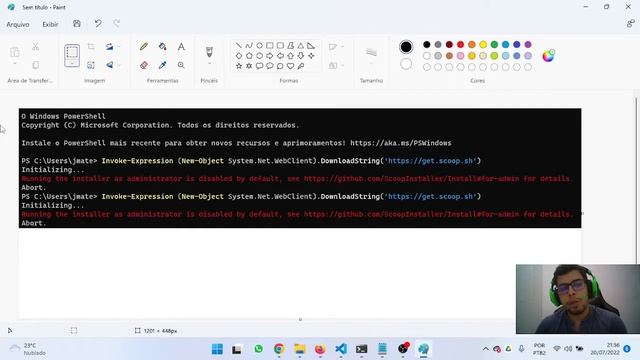640x360 pixels.
Task: Expand the Rotate options arrow
Action: (x=119, y=47)
